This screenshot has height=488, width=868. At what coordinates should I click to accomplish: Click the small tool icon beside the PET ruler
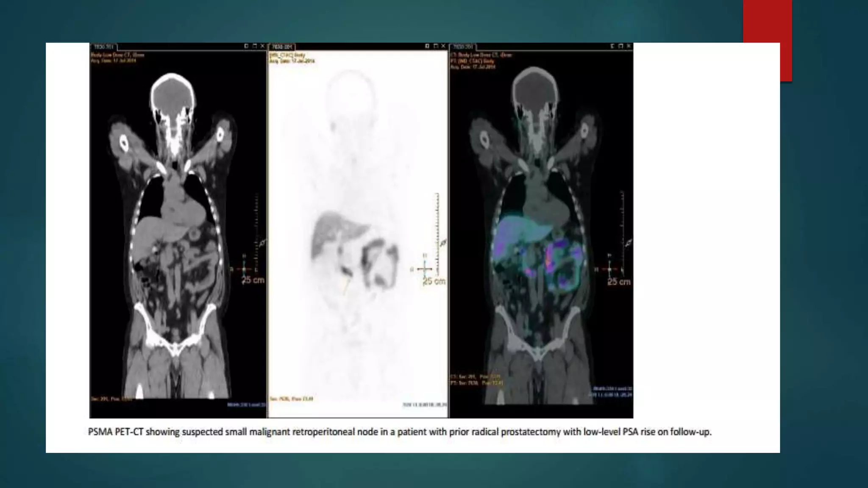tap(443, 243)
